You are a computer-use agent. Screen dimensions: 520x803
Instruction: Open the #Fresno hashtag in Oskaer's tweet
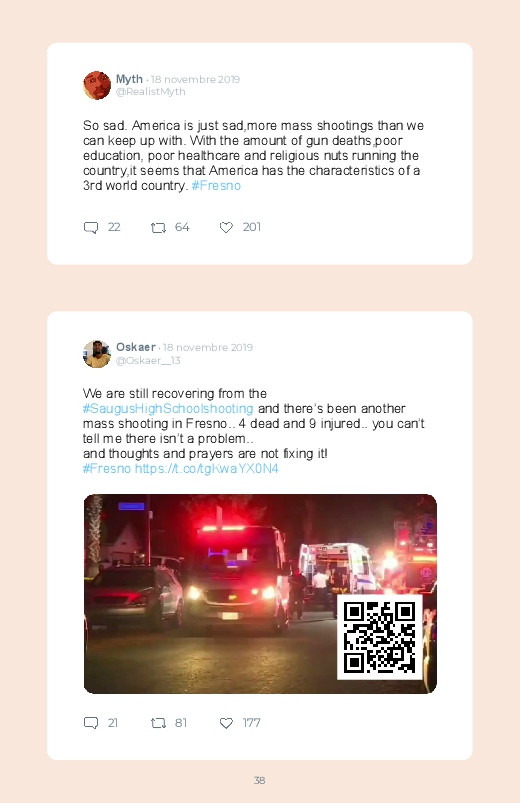107,469
